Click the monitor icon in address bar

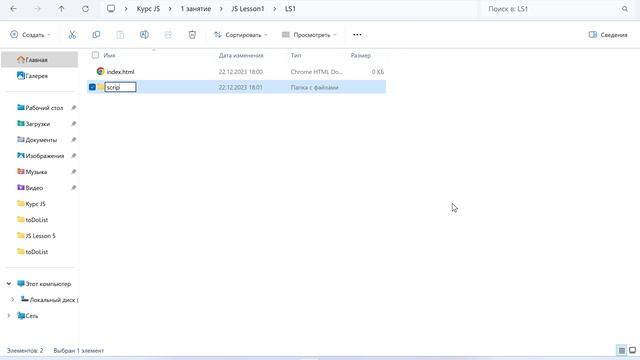tap(111, 9)
